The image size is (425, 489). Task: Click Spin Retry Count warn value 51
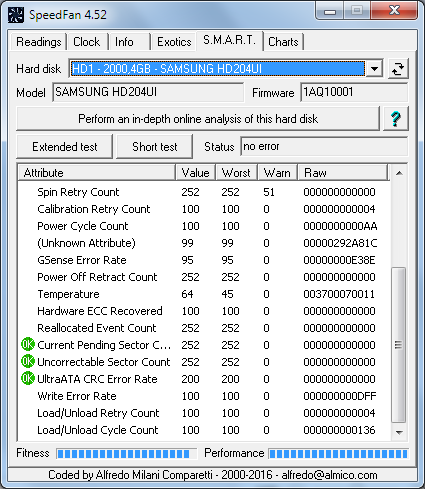coord(269,192)
